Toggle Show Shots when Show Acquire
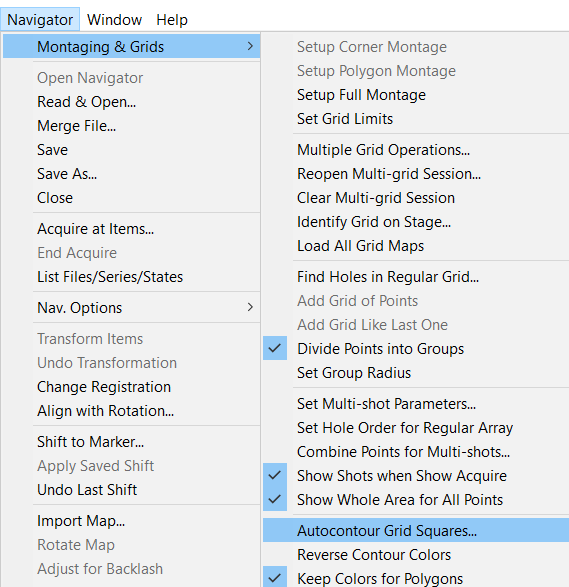Image resolution: width=569 pixels, height=587 pixels. coord(416,476)
